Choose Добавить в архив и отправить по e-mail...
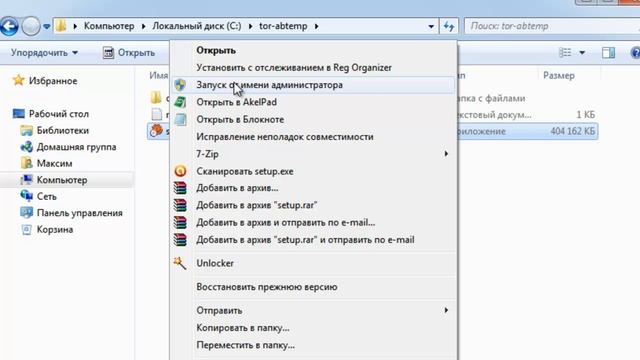The width and height of the screenshot is (640, 360). pyautogui.click(x=314, y=222)
